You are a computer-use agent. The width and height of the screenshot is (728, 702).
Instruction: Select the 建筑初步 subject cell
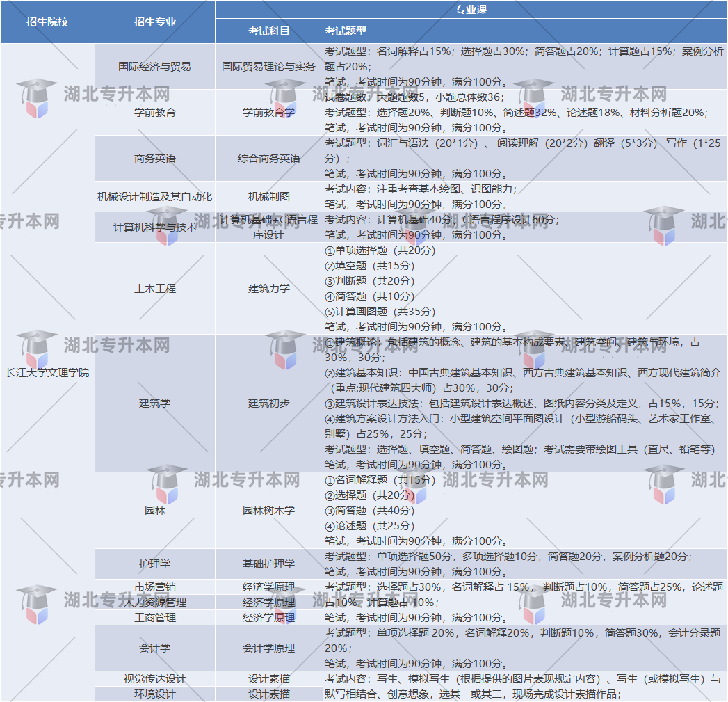click(x=269, y=404)
